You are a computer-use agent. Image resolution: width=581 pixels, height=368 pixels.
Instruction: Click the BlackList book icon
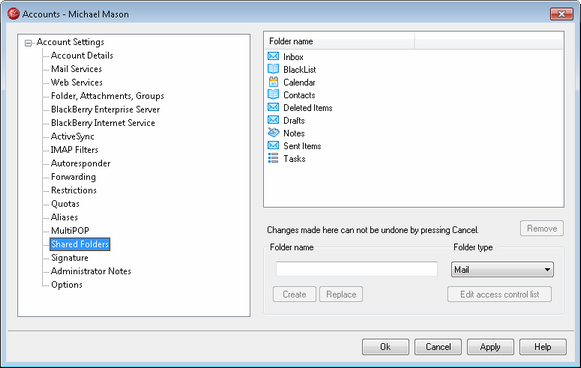tap(273, 69)
